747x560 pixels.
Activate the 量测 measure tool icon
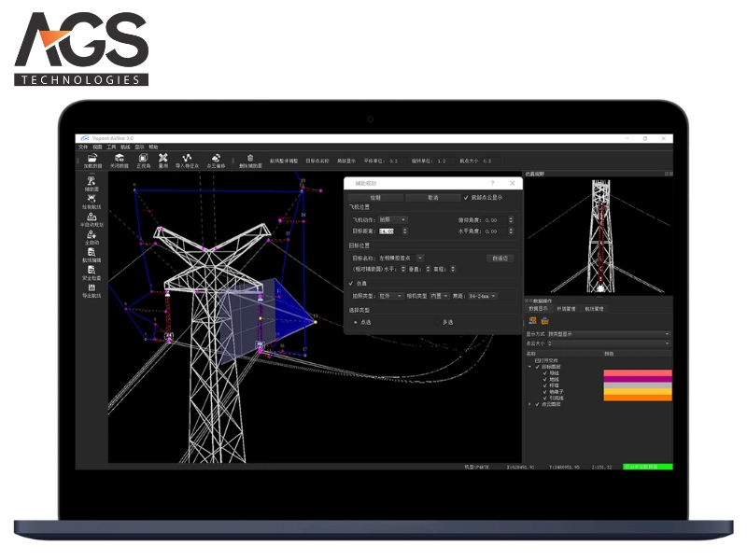[162, 159]
